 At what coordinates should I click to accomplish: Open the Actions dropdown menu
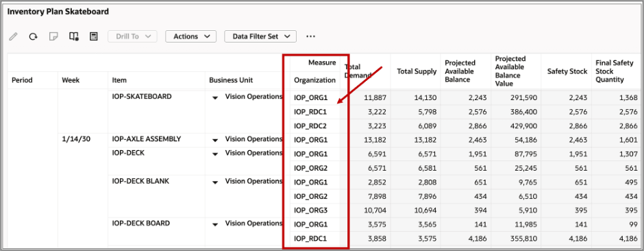click(190, 36)
